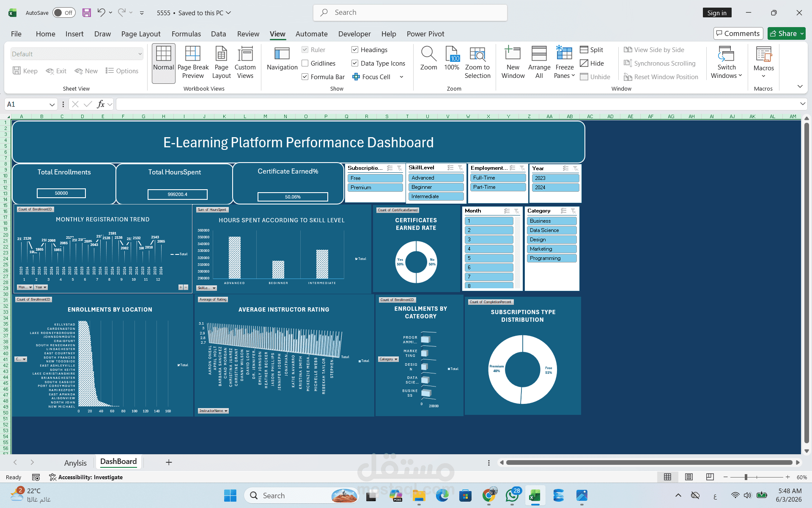
Task: Open a New Window
Action: click(513, 63)
